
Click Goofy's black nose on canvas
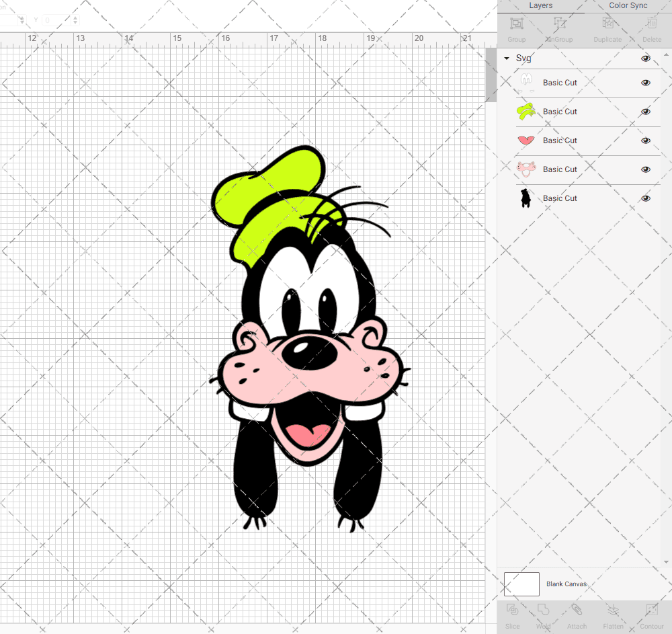(309, 352)
